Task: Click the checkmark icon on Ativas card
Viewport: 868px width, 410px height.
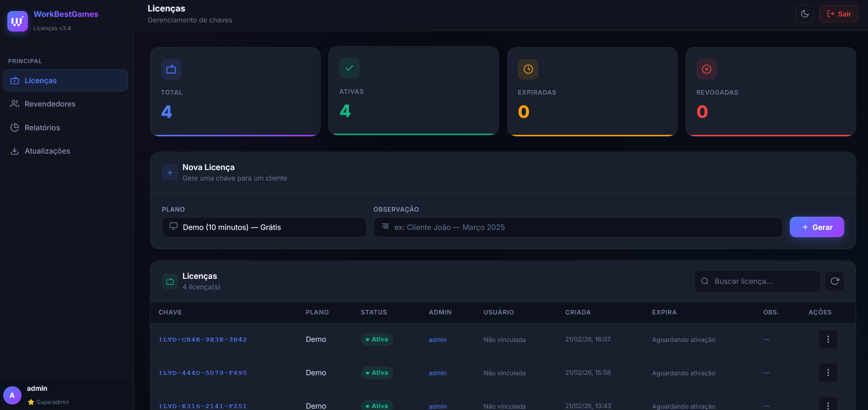Action: 349,68
